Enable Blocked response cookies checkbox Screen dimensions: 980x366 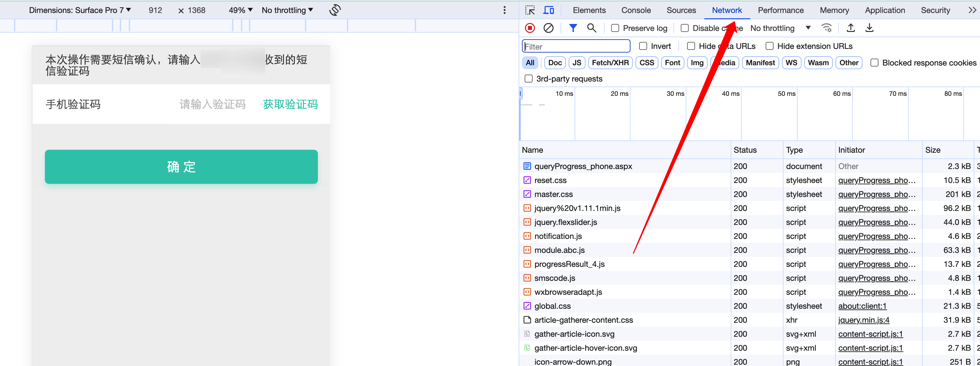click(x=874, y=63)
